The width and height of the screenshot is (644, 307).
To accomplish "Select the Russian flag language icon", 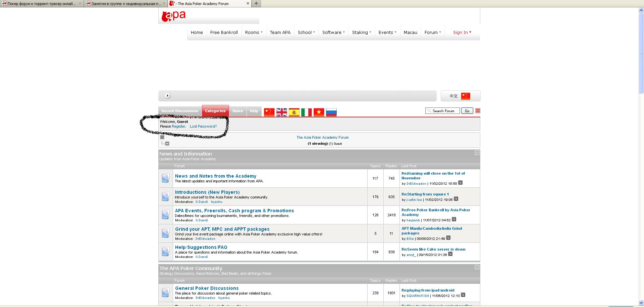I will coord(331,112).
